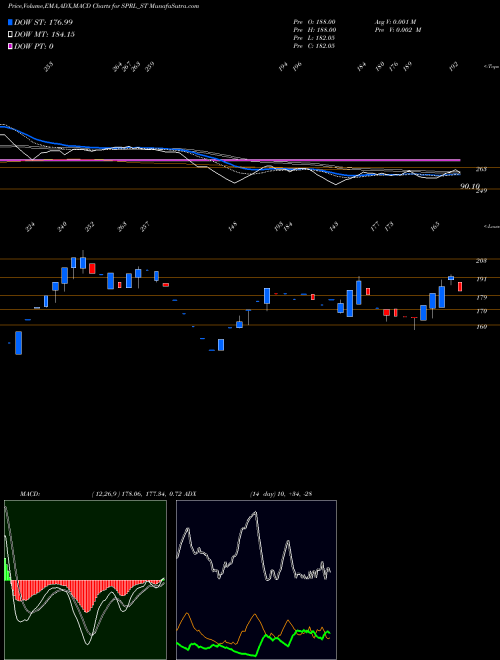500x660 pixels.
Task: Click the white DOW MT legend swatch
Action: pyautogui.click(x=10, y=35)
